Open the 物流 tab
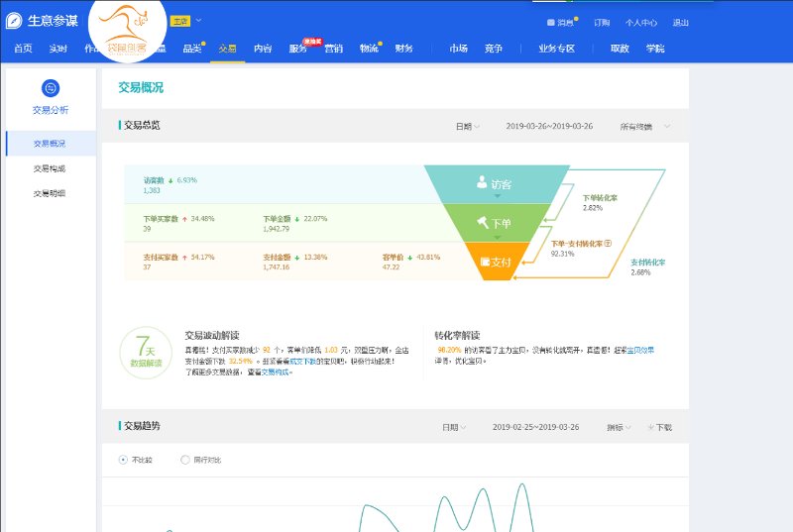Viewport: 793px width, 532px height. coord(369,49)
